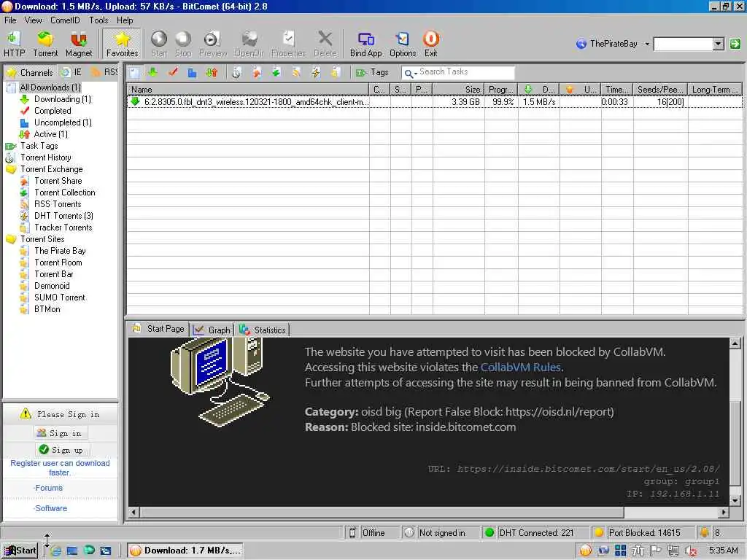Open the Bind App tool
747x560 pixels.
pos(366,44)
